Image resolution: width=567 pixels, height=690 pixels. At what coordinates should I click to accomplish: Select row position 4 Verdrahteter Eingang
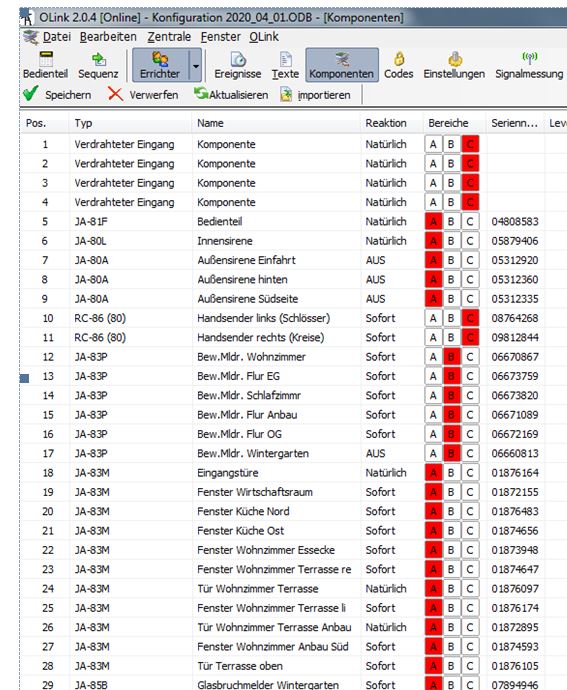(45, 202)
